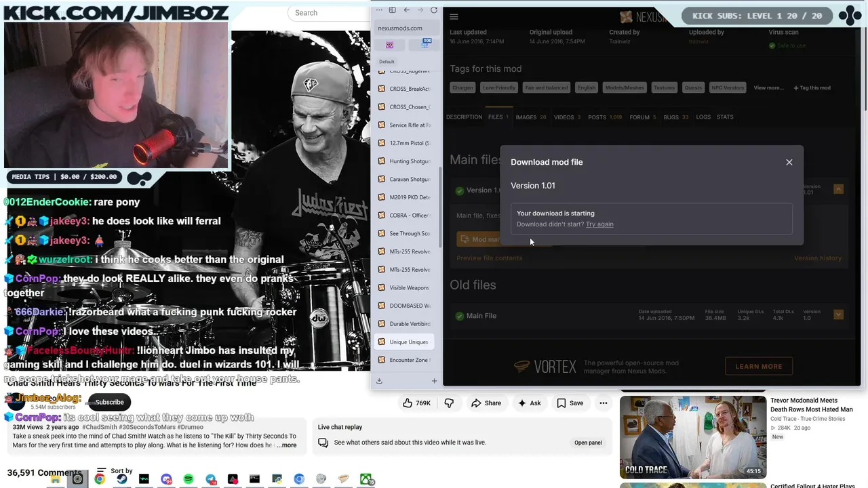Open the live chat replay panel
This screenshot has width=868, height=488.
588,443
